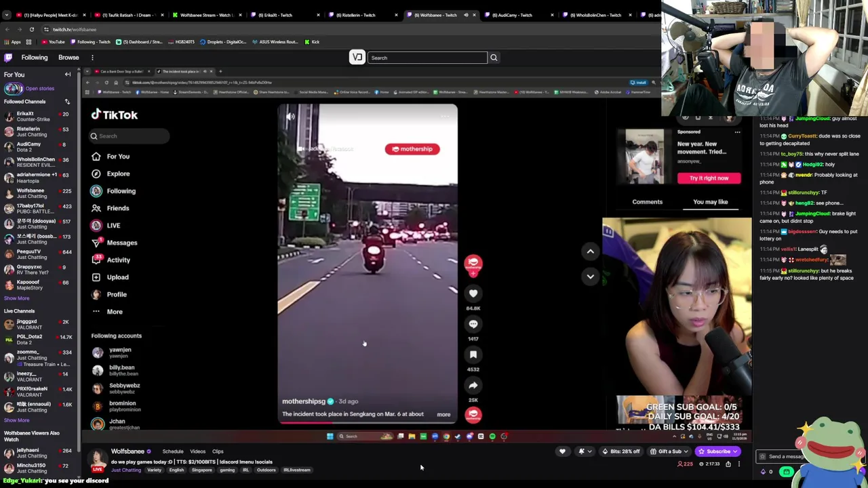Viewport: 868px width, 488px height.
Task: Open the Wolfsbanee Schedule tab
Action: (x=173, y=451)
